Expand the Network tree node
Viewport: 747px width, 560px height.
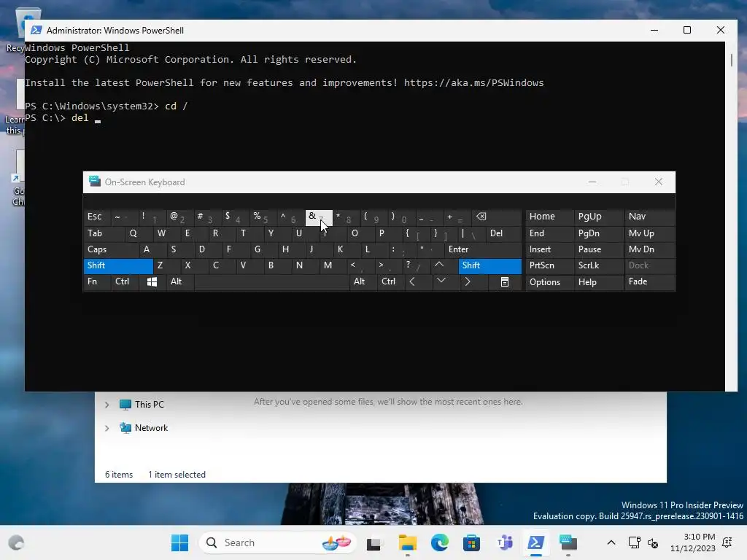107,428
